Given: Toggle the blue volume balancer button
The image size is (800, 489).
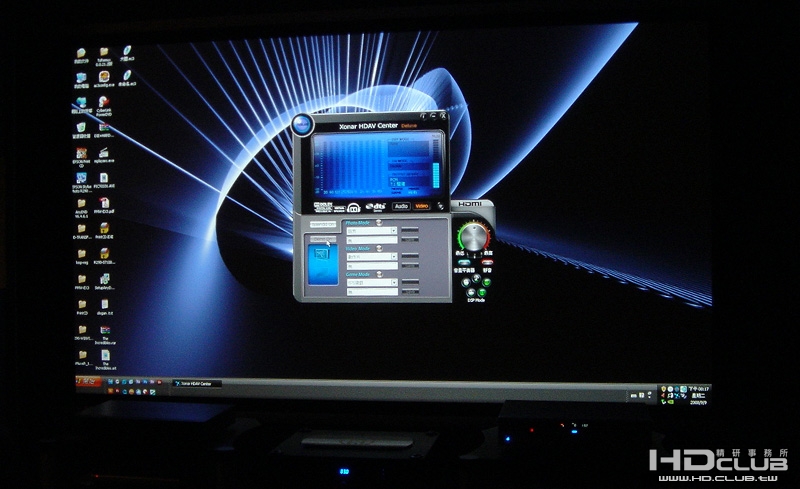Looking at the screenshot, I should 464,262.
